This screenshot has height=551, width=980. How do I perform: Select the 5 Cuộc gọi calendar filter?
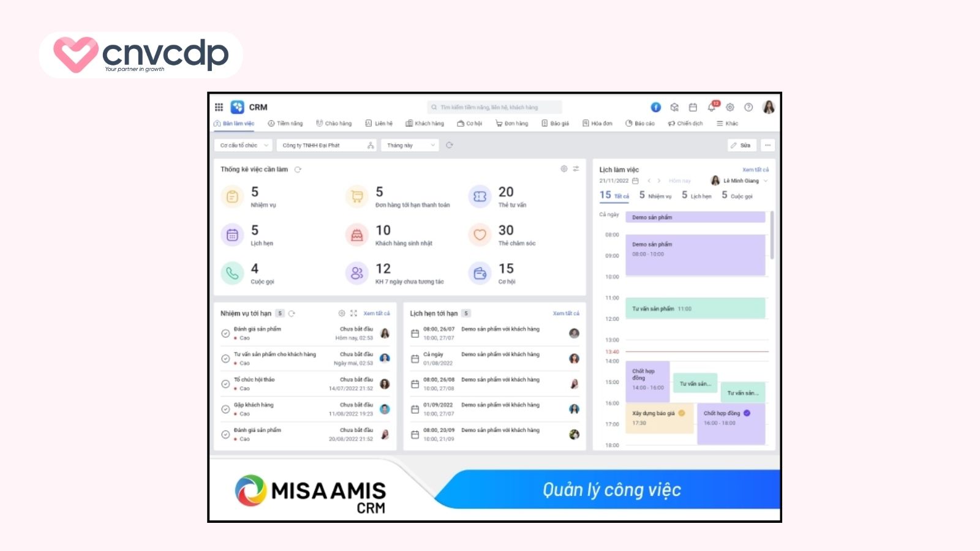point(737,195)
